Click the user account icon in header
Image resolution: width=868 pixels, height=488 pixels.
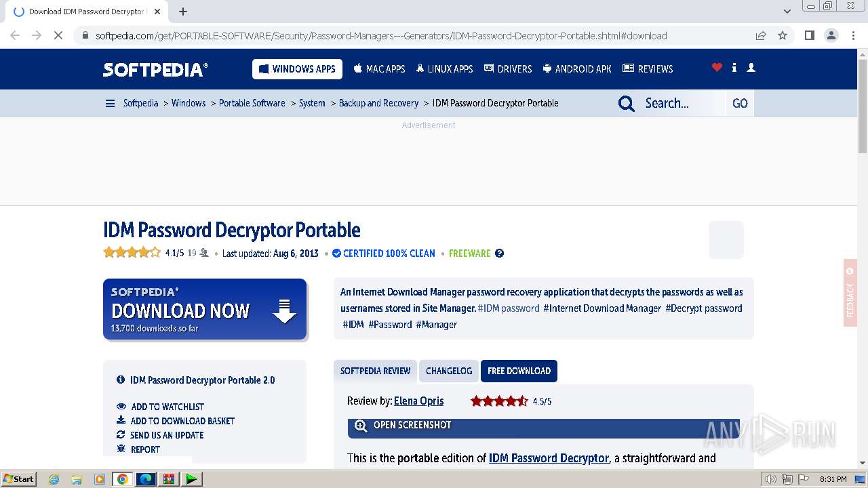751,67
